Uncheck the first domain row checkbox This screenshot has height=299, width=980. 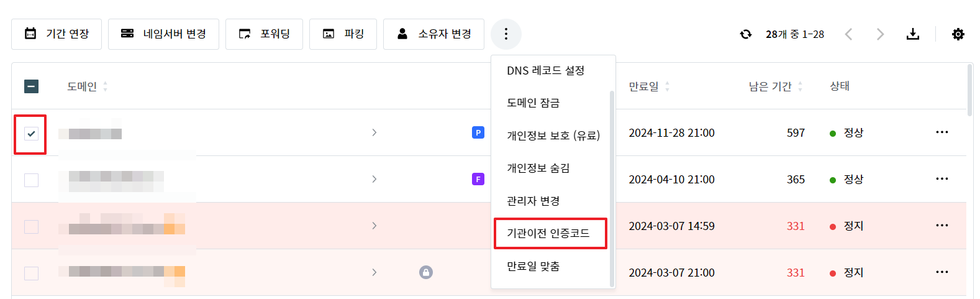click(x=31, y=134)
